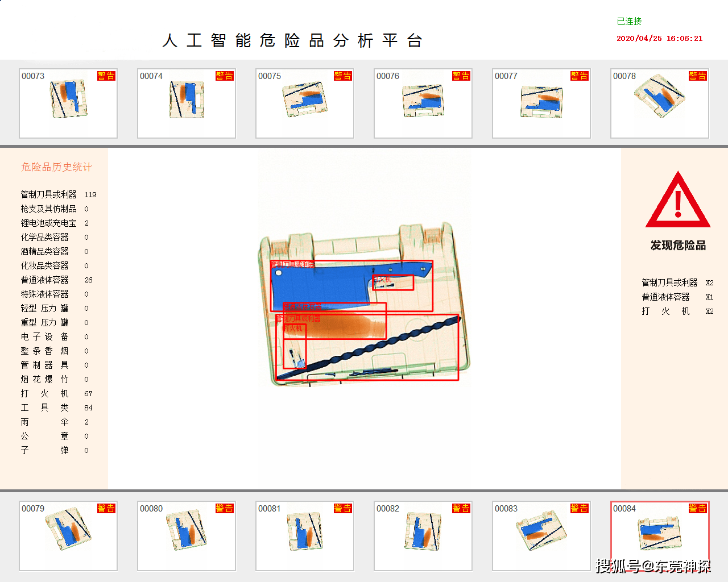Screen dimensions: 728x582
Task: Open scan thumbnail 00083
Action: (541, 536)
